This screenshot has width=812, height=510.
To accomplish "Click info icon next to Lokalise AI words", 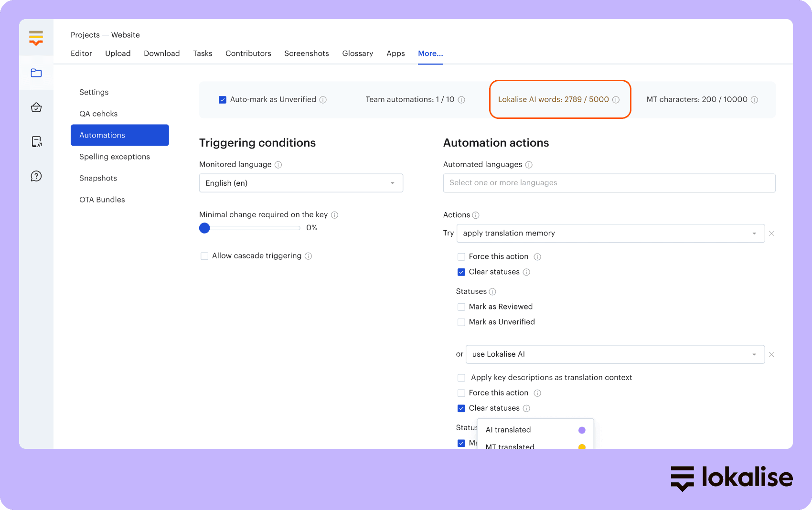I will click(x=616, y=100).
